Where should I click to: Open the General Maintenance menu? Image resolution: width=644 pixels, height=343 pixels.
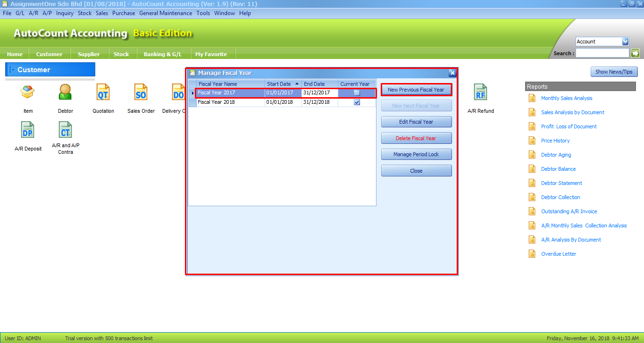[x=166, y=13]
